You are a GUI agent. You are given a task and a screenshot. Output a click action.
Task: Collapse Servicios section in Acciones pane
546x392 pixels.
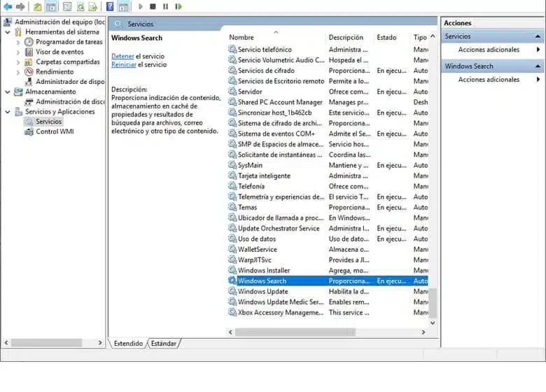point(538,36)
